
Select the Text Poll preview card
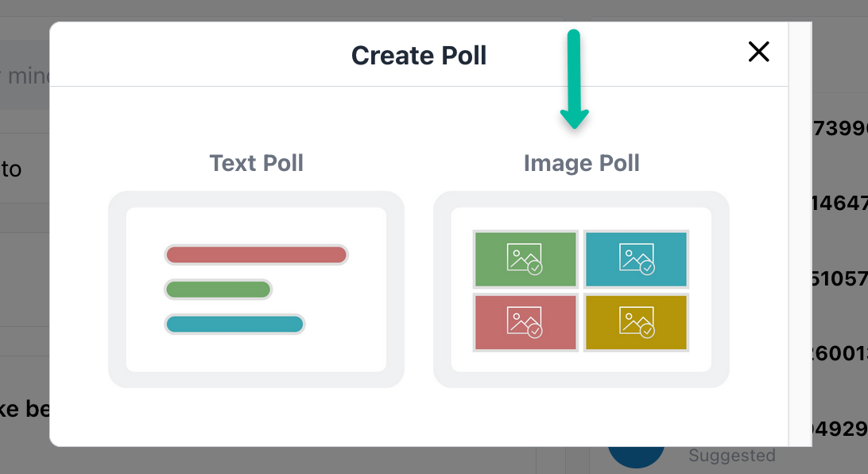(x=256, y=290)
